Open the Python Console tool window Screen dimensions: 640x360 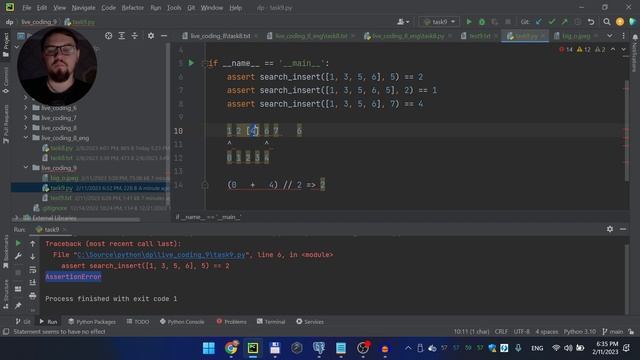[182, 322]
